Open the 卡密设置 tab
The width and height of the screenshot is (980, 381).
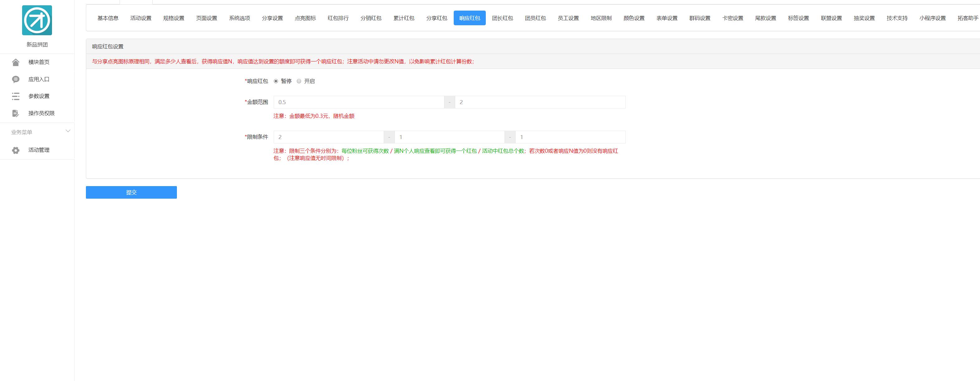click(733, 18)
